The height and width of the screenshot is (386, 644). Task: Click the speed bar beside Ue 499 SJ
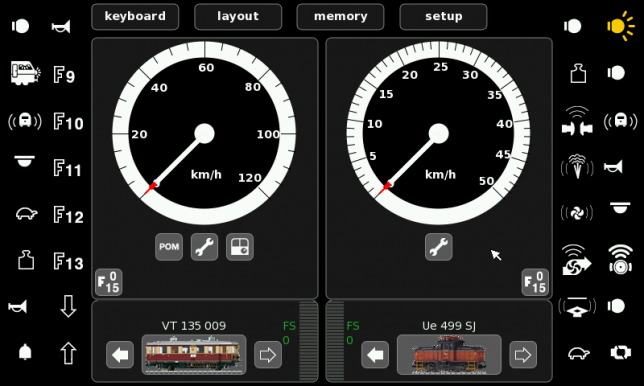pyautogui.click(x=335, y=341)
